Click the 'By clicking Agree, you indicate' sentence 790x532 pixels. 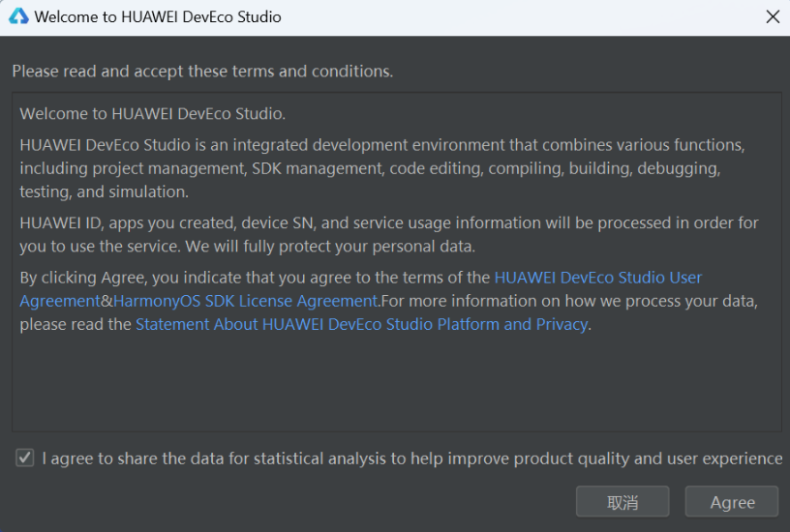coord(255,278)
